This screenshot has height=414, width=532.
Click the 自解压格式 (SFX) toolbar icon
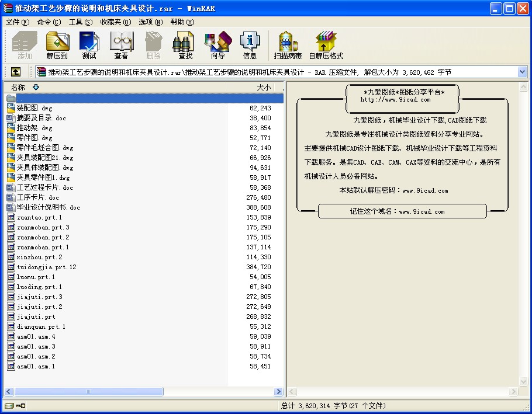[x=326, y=46]
